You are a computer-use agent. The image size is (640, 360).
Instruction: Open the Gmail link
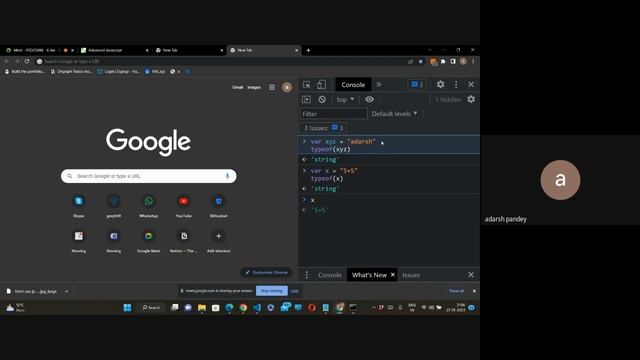click(x=238, y=87)
